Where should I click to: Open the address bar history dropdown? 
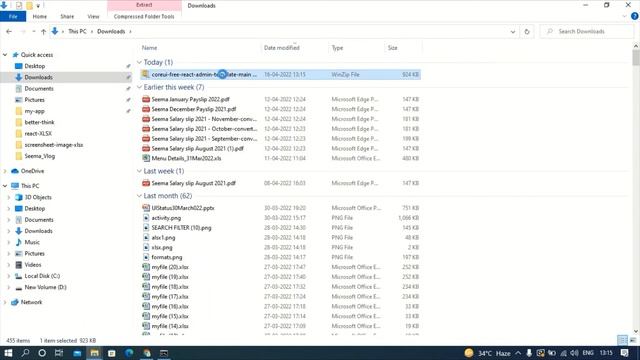(x=513, y=31)
